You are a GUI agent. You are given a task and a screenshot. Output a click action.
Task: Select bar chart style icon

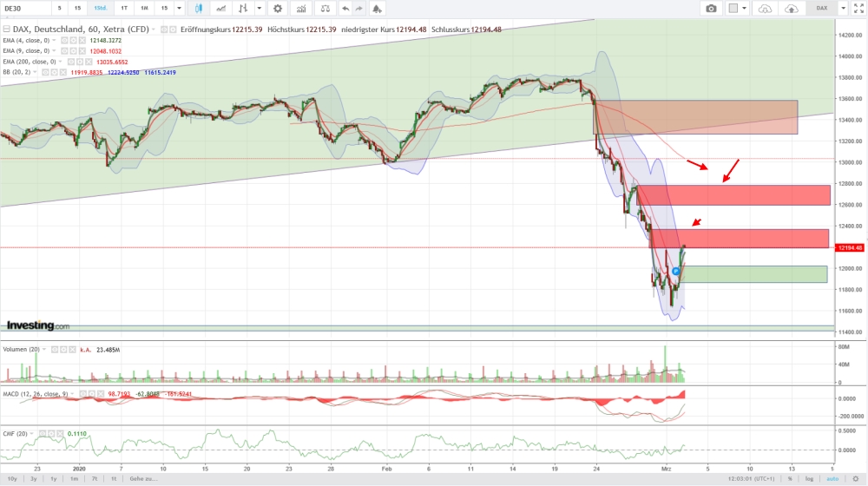pyautogui.click(x=243, y=9)
